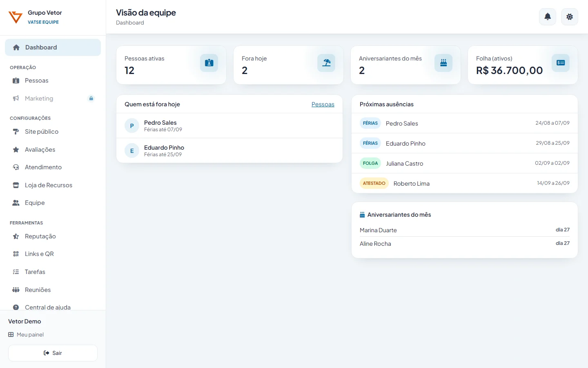Select the Fora hoje summary card
The image size is (588, 368).
(x=288, y=65)
